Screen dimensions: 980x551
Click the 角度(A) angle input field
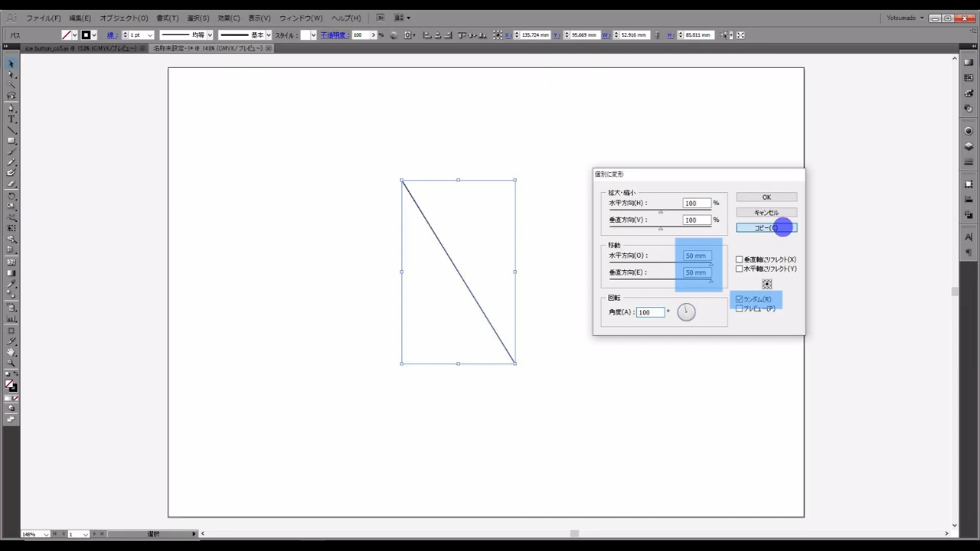pos(650,312)
